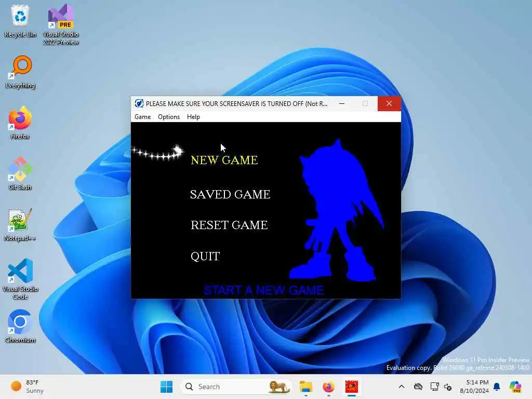Show hidden system tray icons
Viewport: 532px width, 399px height.
coord(402,387)
